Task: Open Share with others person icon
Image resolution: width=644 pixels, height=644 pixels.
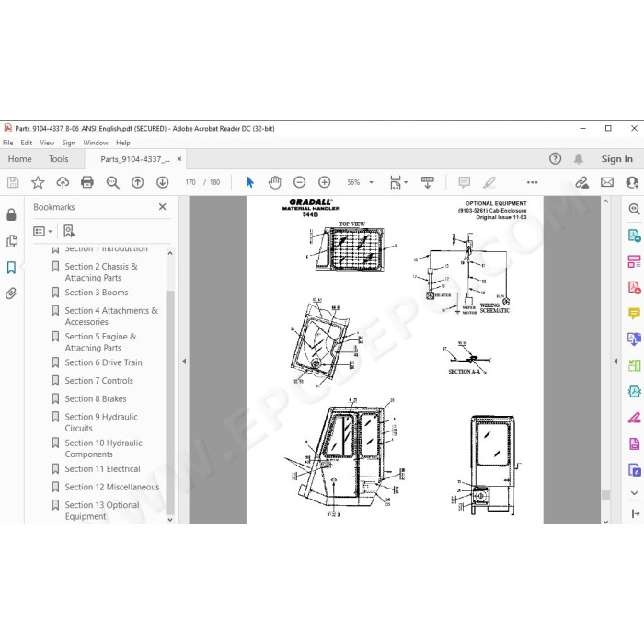Action: click(633, 182)
